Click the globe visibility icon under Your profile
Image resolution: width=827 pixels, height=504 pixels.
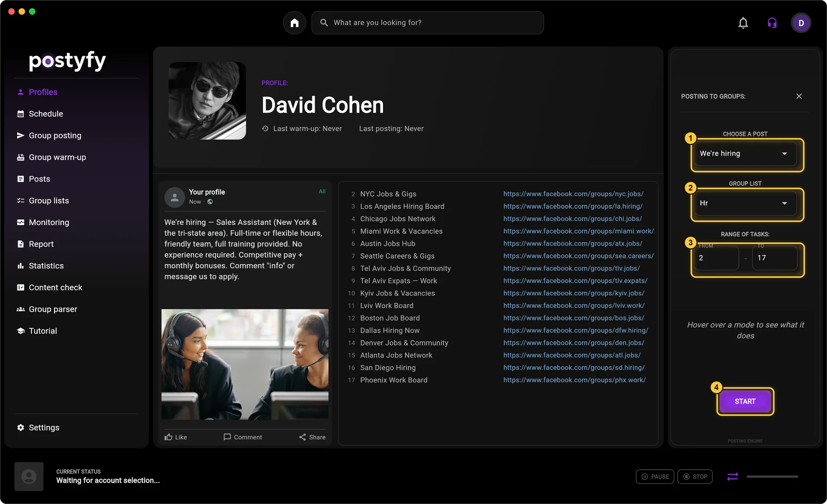(x=210, y=202)
